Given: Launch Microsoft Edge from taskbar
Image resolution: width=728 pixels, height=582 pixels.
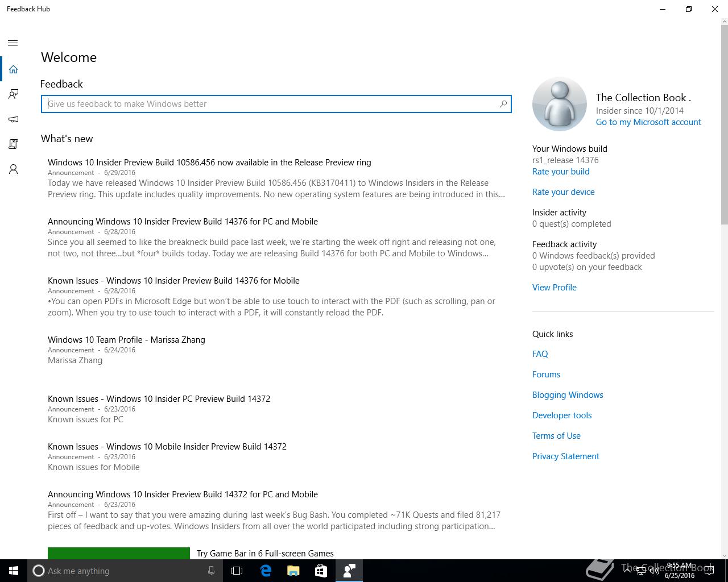Looking at the screenshot, I should 265,571.
